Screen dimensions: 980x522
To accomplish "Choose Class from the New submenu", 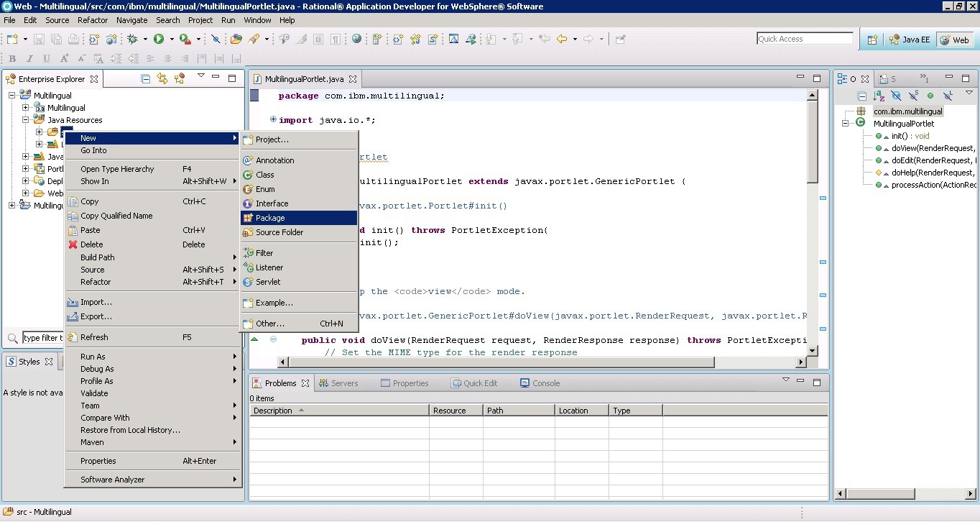I will [299, 175].
